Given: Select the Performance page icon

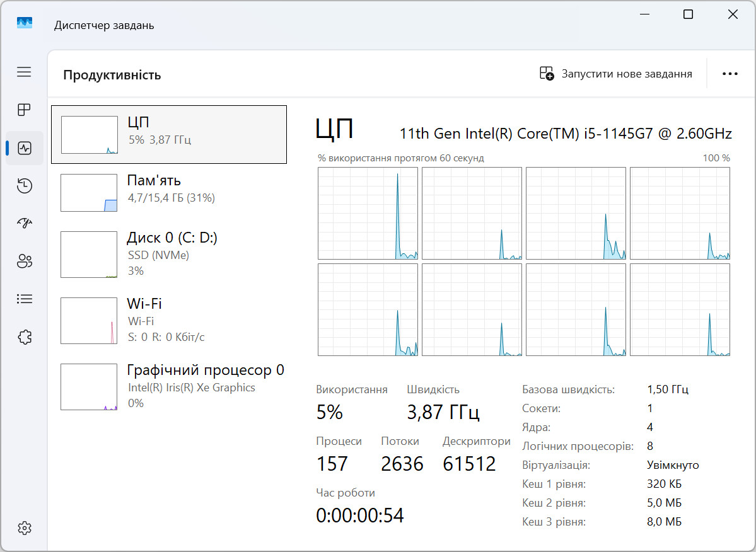Looking at the screenshot, I should pyautogui.click(x=25, y=148).
